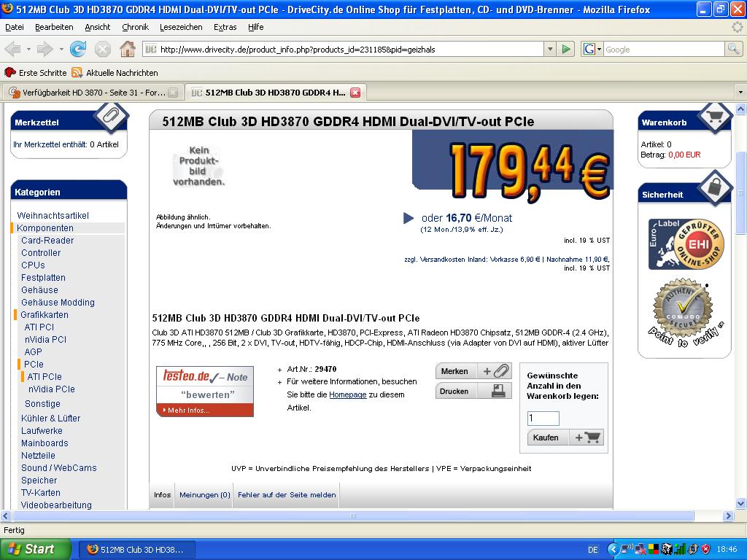Screen dimensions: 747x560
Task: Open Weihnachtsartikel category
Action: 53,216
